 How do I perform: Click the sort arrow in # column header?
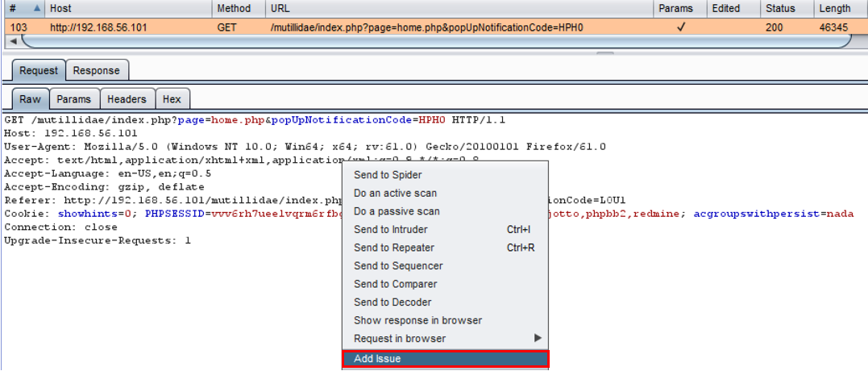tap(37, 8)
